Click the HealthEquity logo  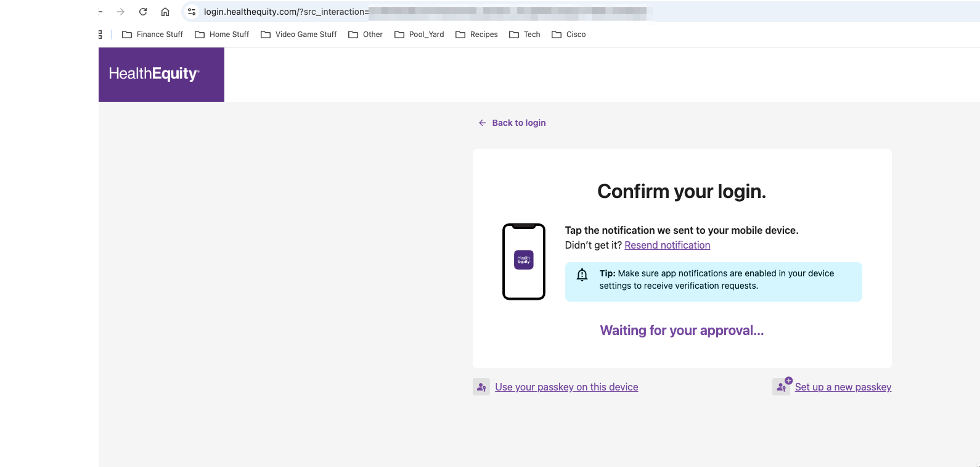pos(161,75)
